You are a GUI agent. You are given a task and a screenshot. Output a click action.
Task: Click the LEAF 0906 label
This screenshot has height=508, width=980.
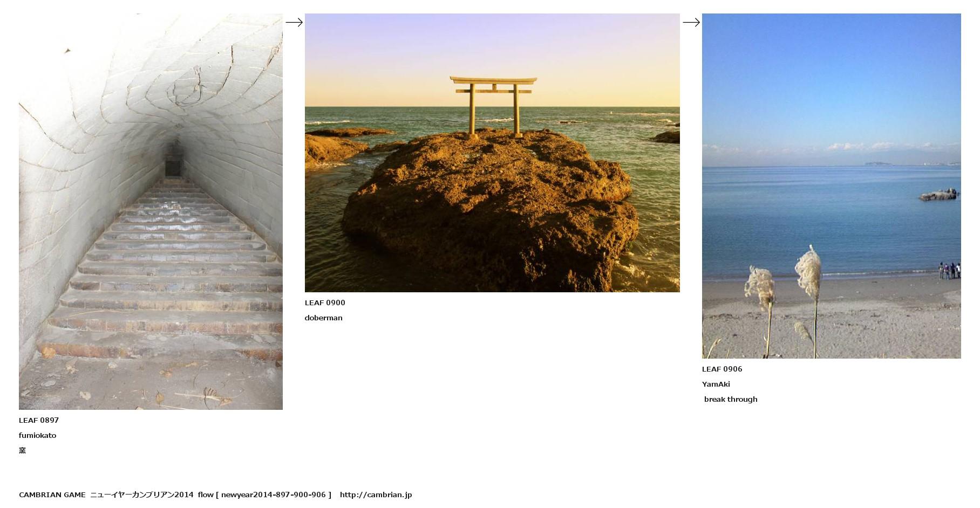tap(722, 369)
